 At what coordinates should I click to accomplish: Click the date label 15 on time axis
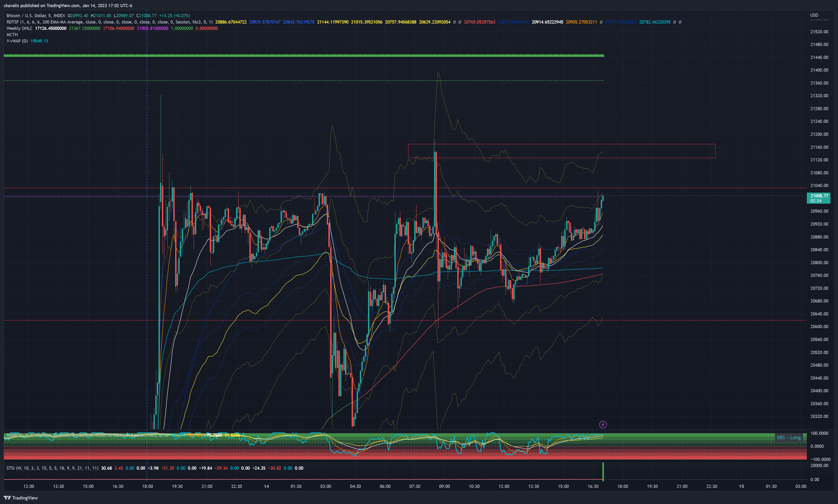(741, 486)
